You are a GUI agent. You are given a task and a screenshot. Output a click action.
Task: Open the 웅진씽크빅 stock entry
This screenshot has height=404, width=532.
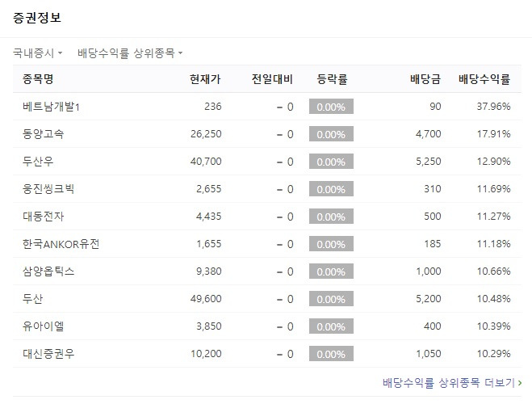48,189
